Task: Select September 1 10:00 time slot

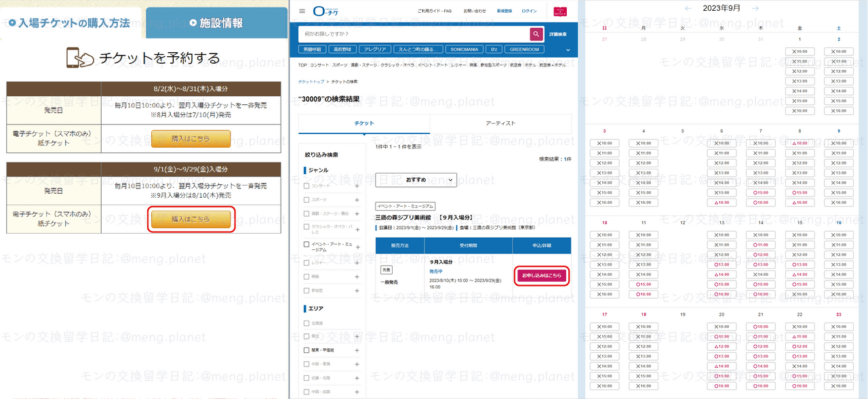Action: [800, 51]
